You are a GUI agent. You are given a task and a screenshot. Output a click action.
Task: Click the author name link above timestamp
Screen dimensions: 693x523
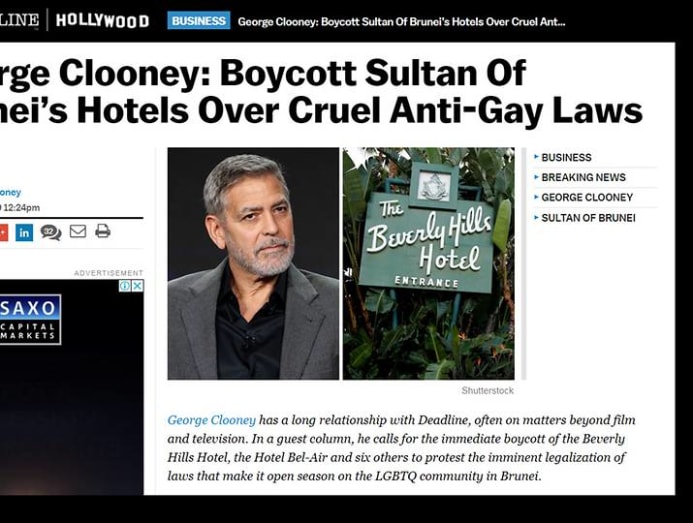pyautogui.click(x=10, y=192)
